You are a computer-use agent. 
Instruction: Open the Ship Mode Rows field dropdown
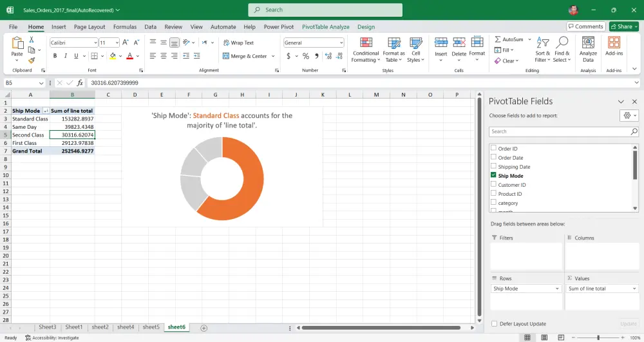557,289
